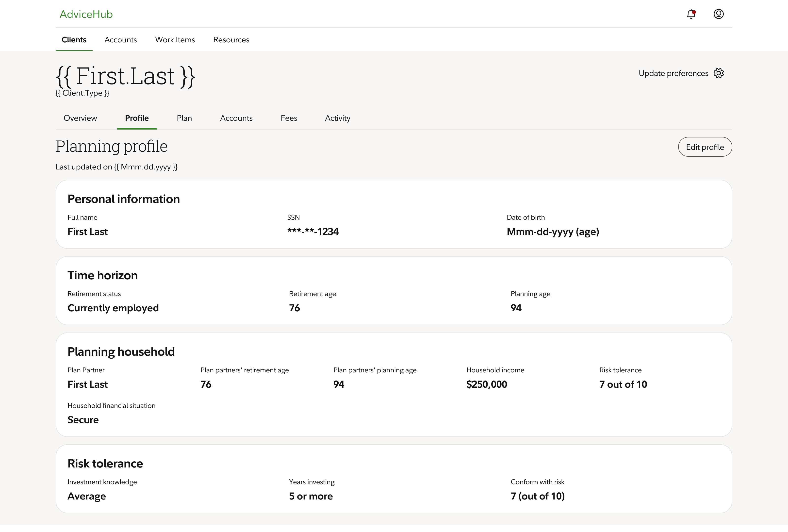This screenshot has width=788, height=532.
Task: Open the client Accounts sub-tab
Action: (236, 118)
